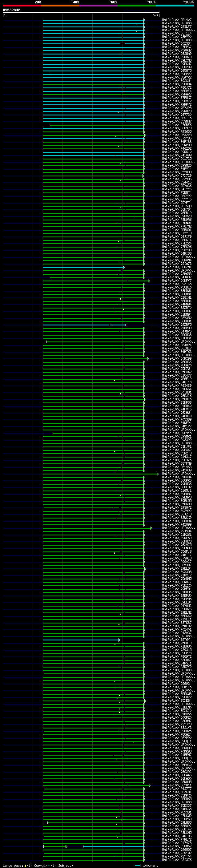
Task: Select hit label UniRef100_B9EQJ1
Action: coord(177,741)
